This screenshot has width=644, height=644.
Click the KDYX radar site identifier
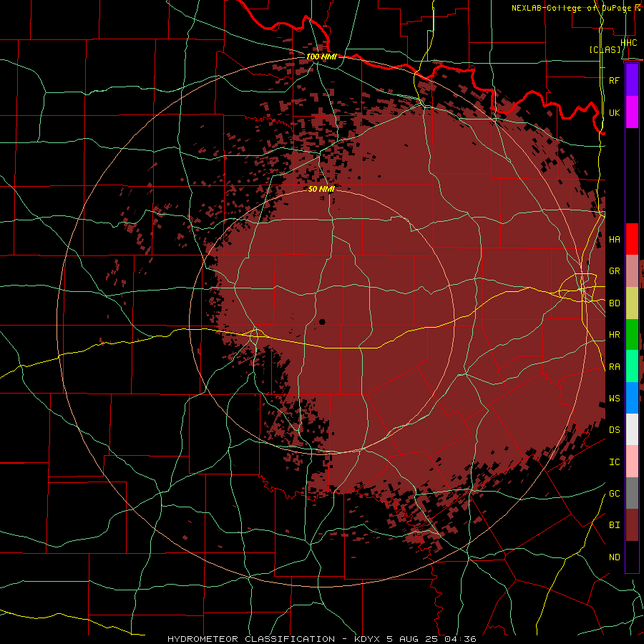[x=367, y=639]
